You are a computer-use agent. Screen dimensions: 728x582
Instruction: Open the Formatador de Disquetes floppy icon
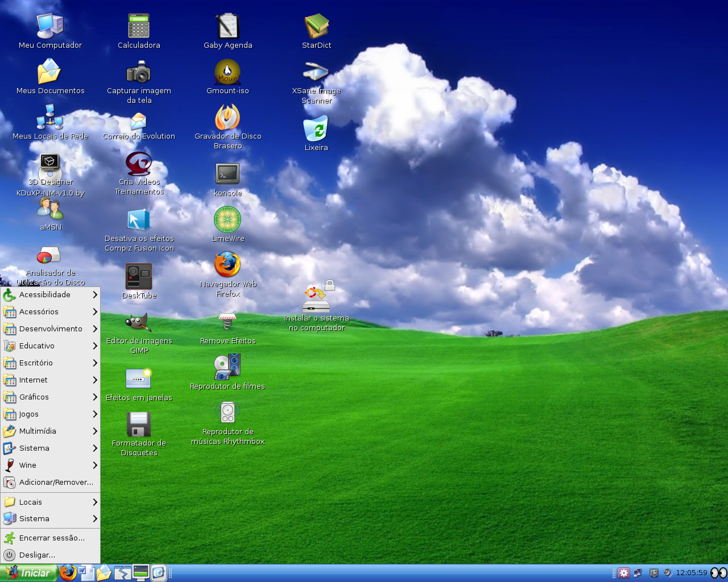pyautogui.click(x=139, y=424)
